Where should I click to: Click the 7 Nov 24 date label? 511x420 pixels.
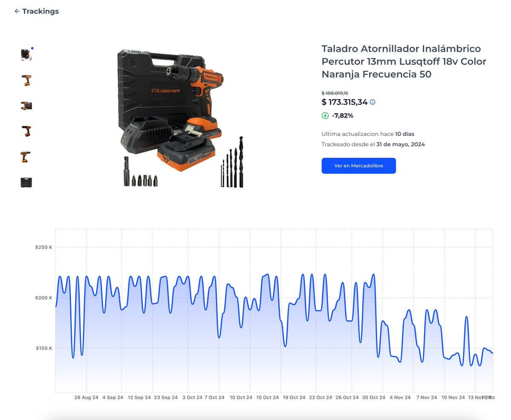[427, 397]
